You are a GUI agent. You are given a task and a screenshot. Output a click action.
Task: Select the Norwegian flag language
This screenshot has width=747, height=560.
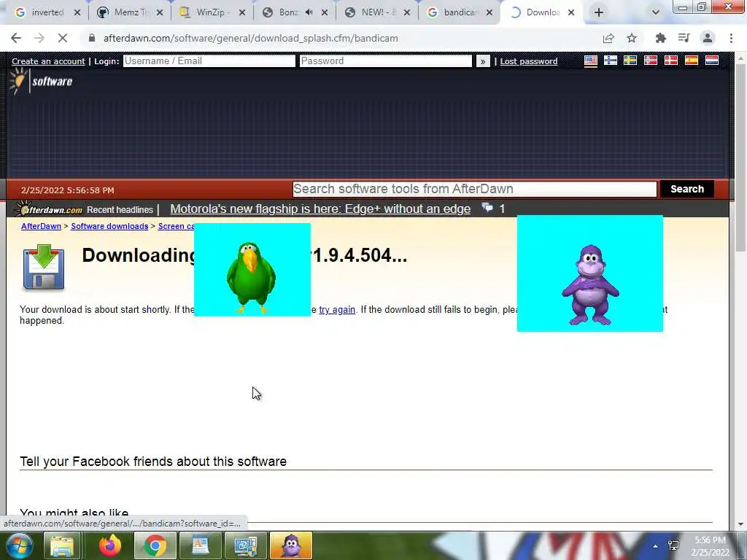coord(650,61)
